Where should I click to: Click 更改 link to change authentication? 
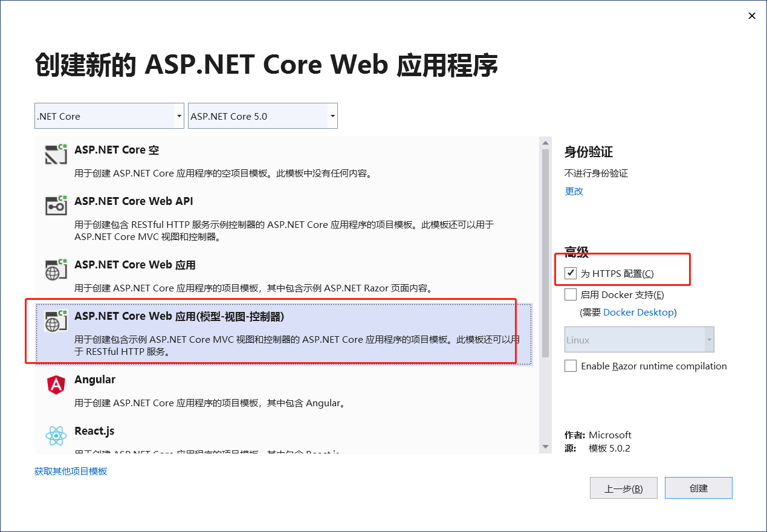point(574,191)
